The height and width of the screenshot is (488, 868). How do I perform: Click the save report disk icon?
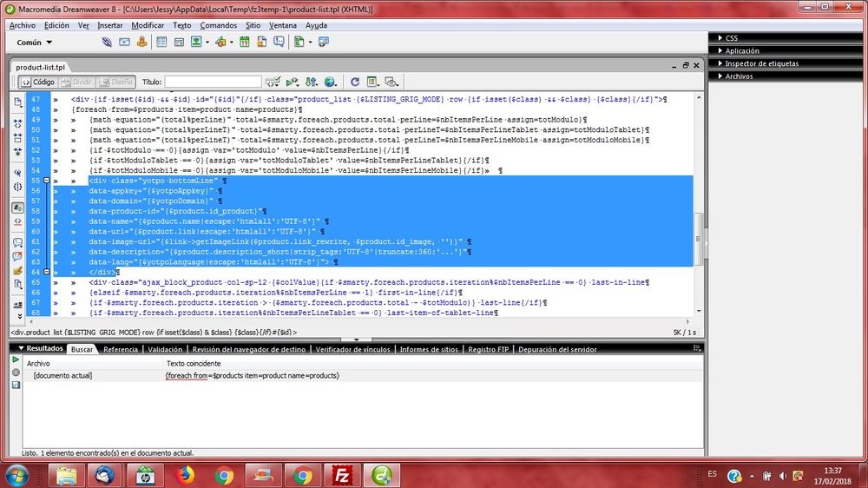pyautogui.click(x=16, y=385)
